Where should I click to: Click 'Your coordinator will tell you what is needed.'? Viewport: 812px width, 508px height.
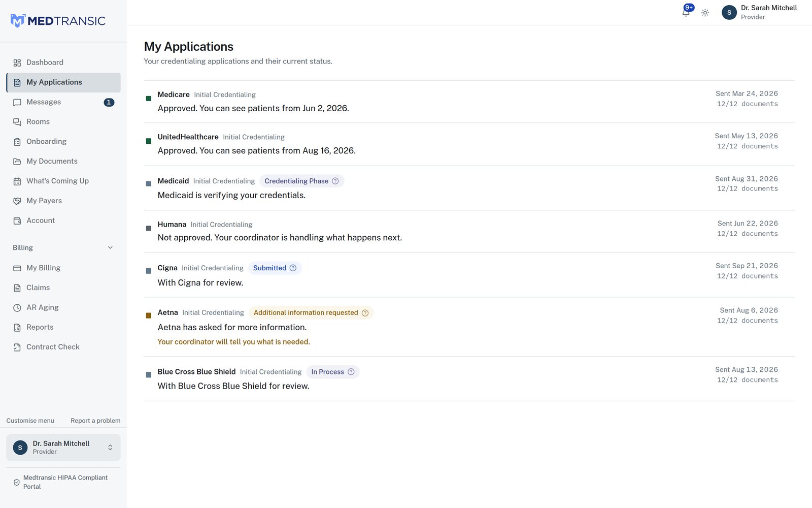point(234,342)
